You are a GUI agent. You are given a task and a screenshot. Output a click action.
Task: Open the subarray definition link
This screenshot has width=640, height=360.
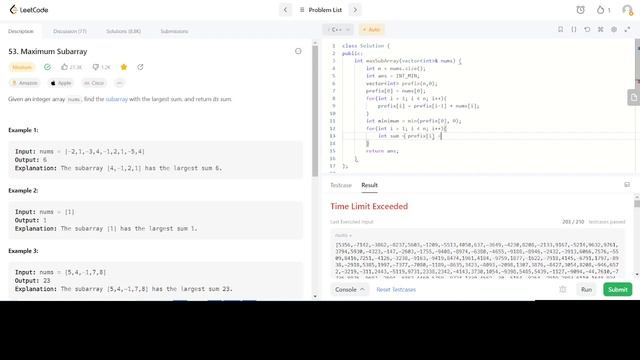117,99
